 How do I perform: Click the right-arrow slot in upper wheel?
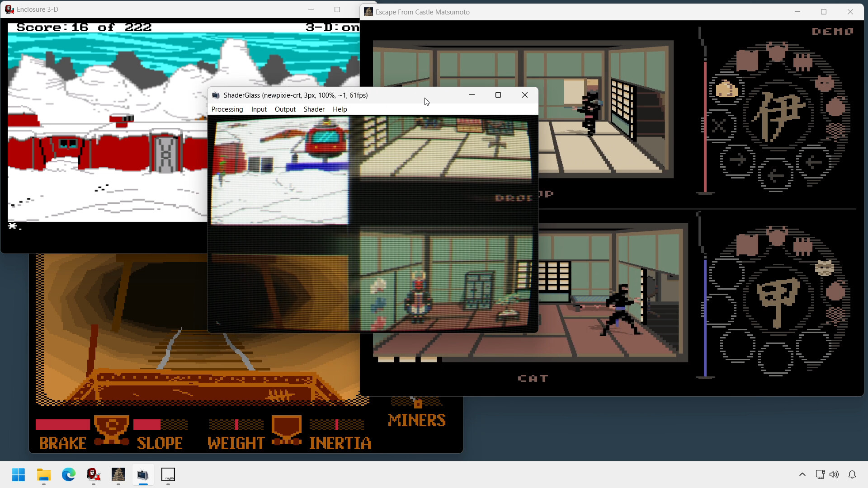pyautogui.click(x=738, y=160)
